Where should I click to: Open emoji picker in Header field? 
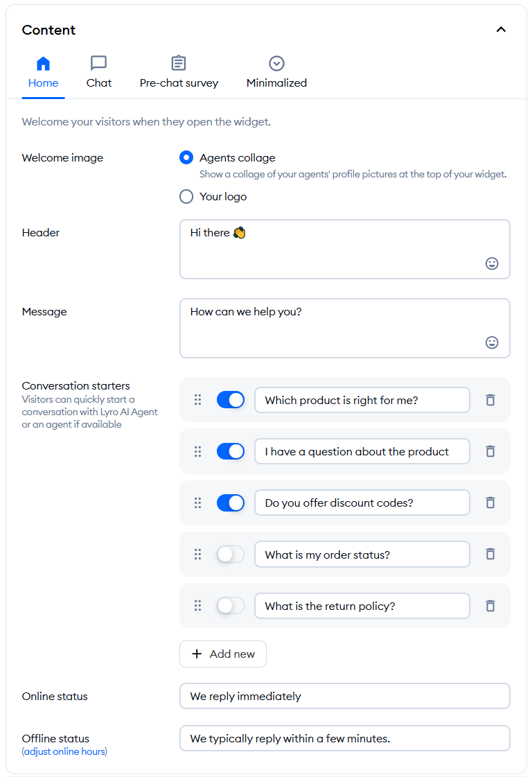(x=491, y=263)
